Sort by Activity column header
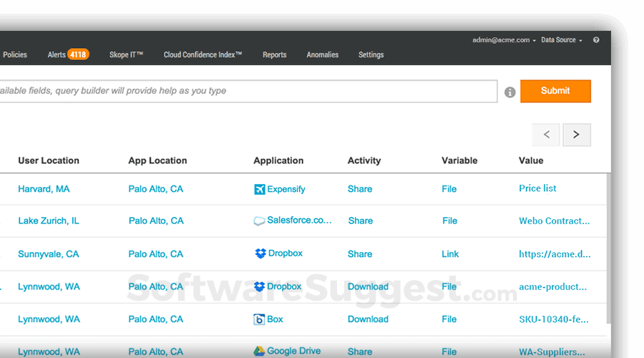 (x=364, y=160)
